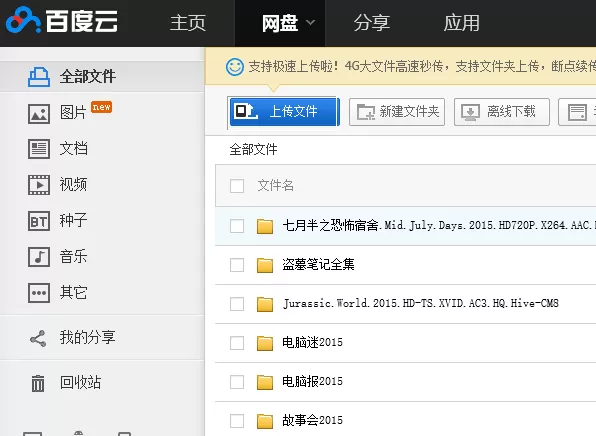This screenshot has height=436, width=596.
Task: Click the orange new badge beside 图片
Action: 101,107
